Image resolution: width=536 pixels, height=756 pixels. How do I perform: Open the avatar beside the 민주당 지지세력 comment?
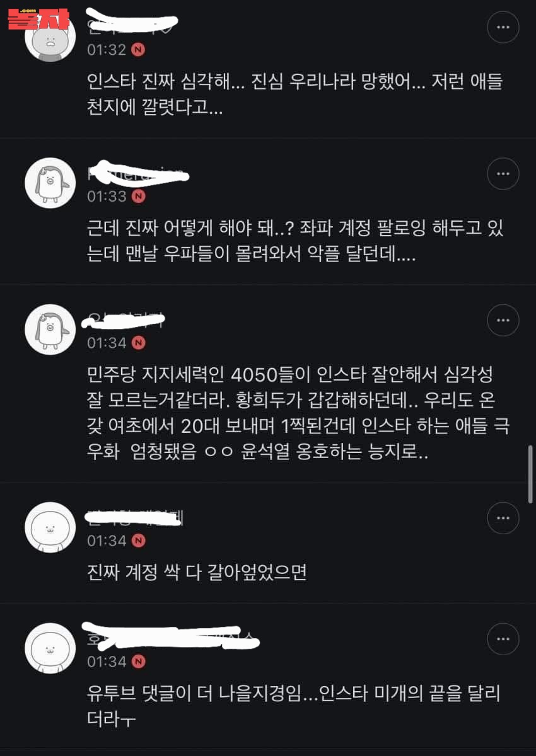[x=50, y=329]
